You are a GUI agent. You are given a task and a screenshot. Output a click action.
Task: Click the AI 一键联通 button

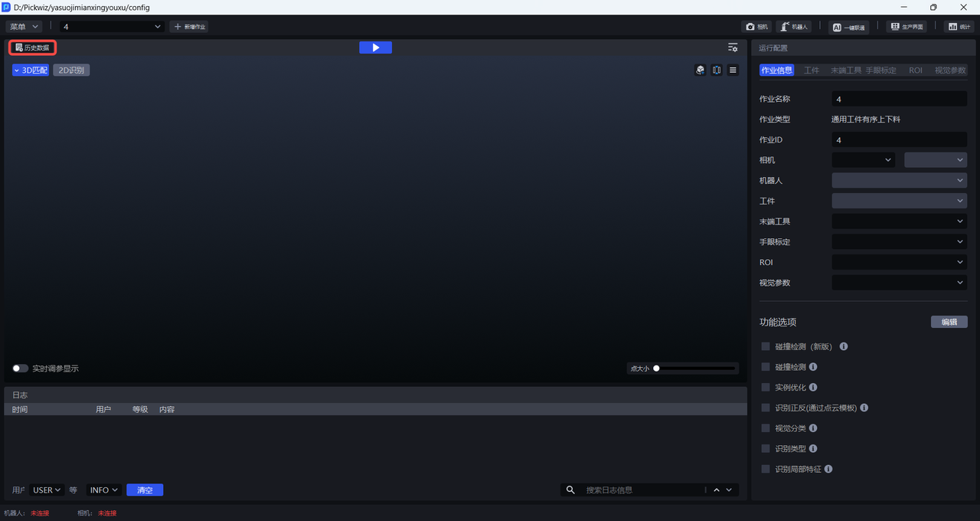coord(848,27)
